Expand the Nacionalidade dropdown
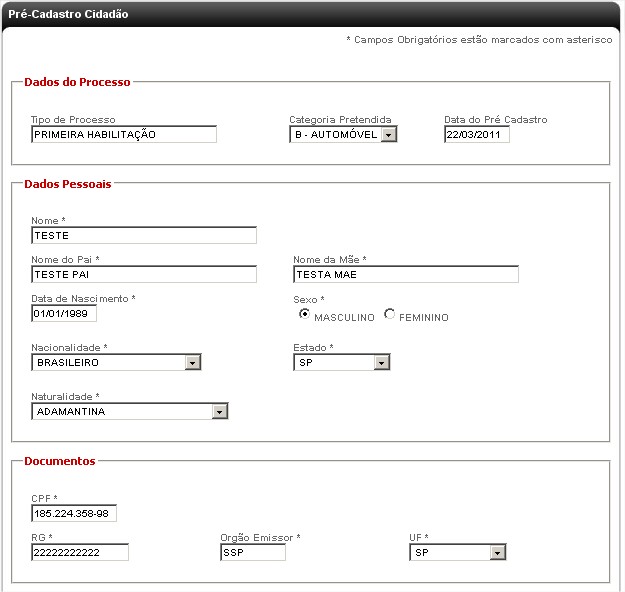Screen dimensions: 625x592 [194, 362]
